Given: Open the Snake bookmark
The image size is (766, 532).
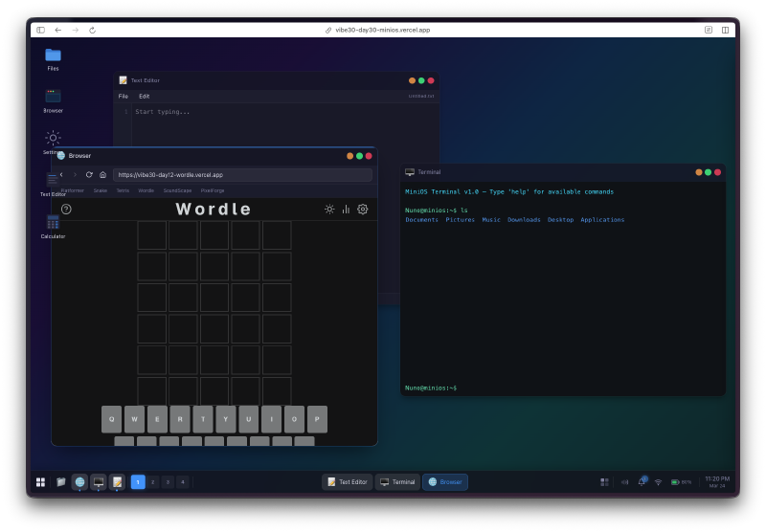Looking at the screenshot, I should [x=101, y=190].
